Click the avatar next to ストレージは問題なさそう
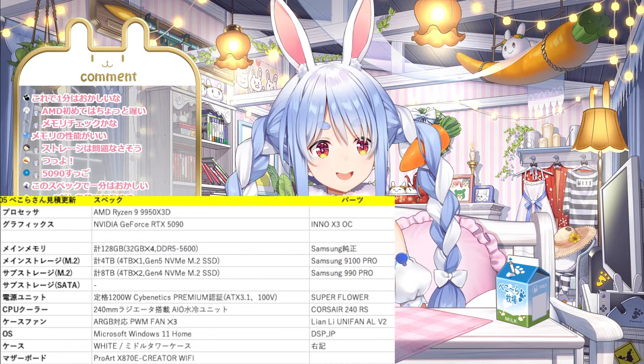The image size is (644, 364). [27, 148]
